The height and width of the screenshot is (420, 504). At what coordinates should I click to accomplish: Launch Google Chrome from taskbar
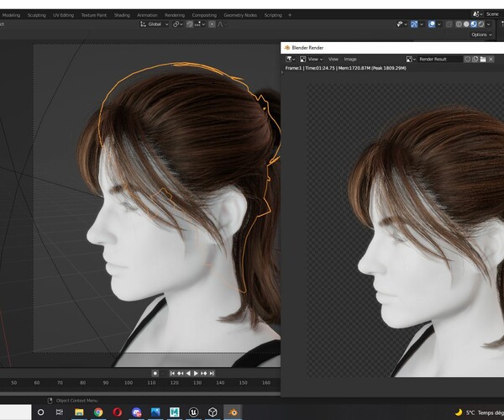click(x=98, y=412)
